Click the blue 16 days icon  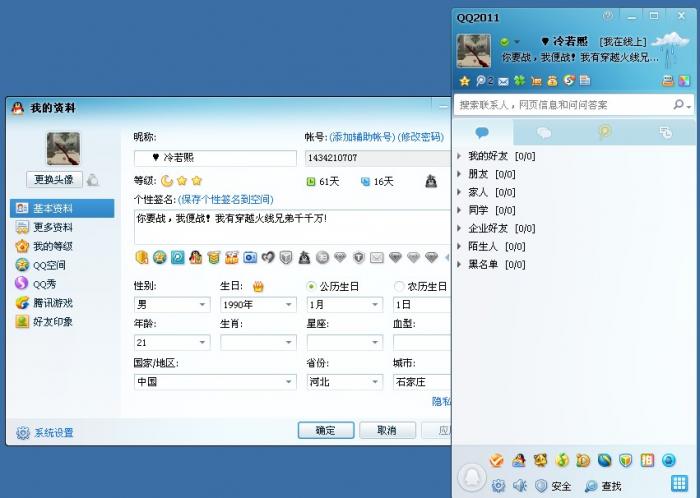pos(365,182)
